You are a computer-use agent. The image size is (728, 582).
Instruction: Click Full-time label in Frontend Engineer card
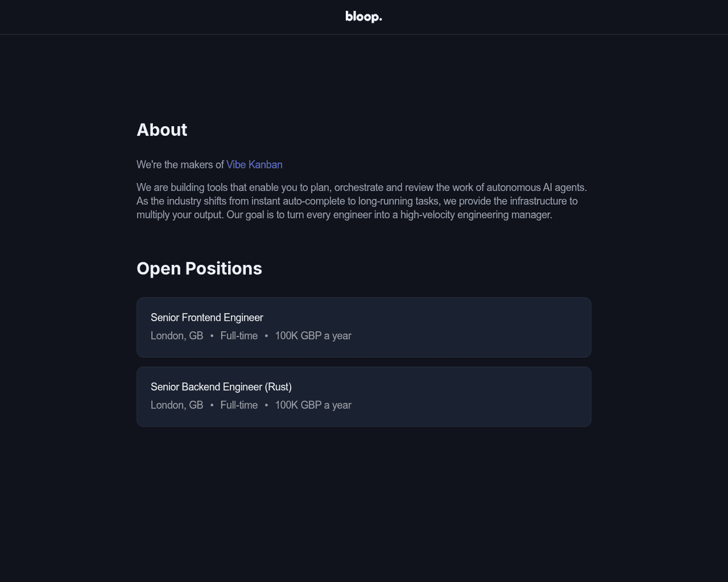click(x=239, y=336)
